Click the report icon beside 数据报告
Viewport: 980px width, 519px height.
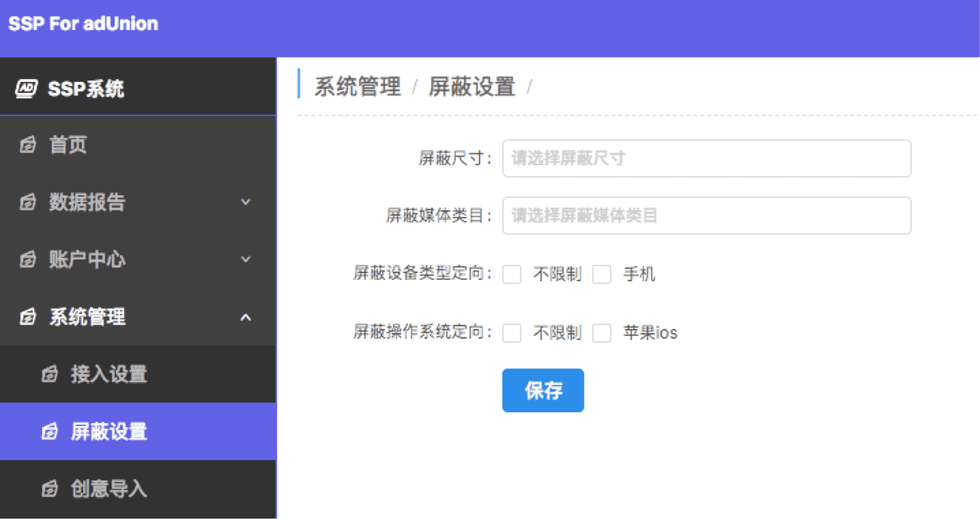pyautogui.click(x=28, y=202)
